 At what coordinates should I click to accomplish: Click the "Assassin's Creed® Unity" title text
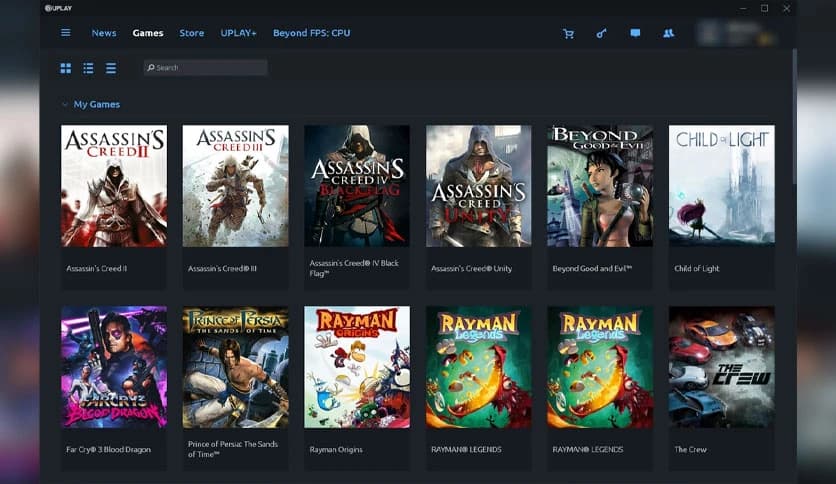[x=471, y=269]
